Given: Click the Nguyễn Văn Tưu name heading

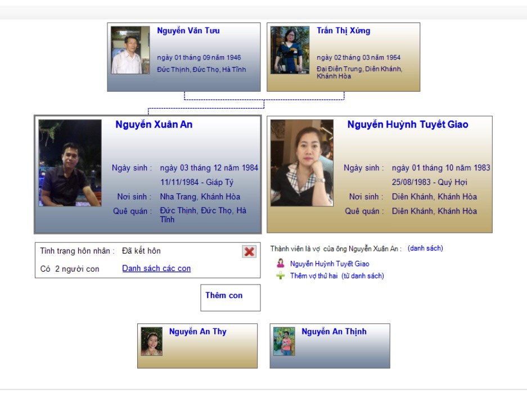Looking at the screenshot, I should point(188,30).
